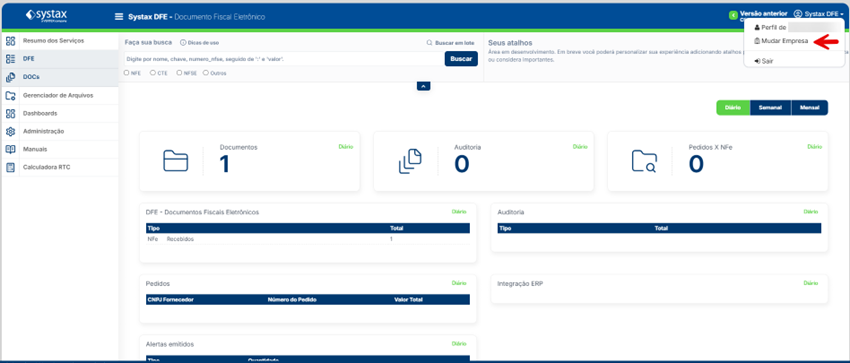Click the Pedidos X NFe count 0
The height and width of the screenshot is (363, 850).
click(696, 165)
